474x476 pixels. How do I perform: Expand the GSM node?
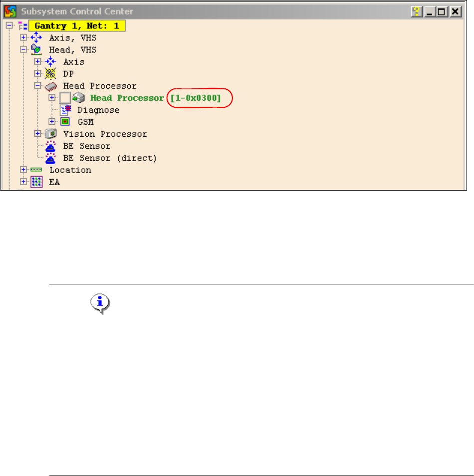[52, 121]
